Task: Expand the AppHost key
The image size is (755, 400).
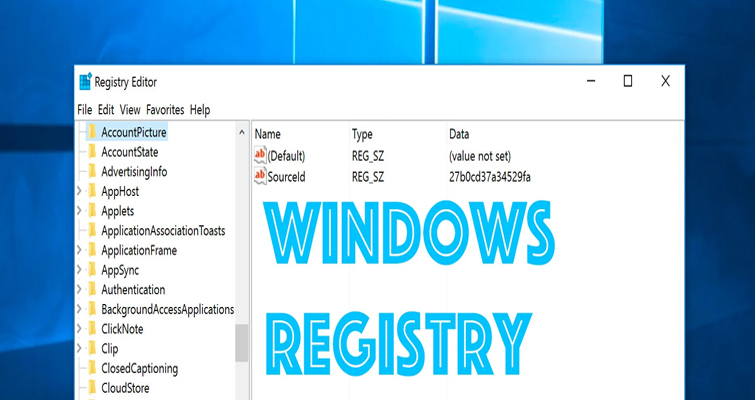Action: coord(79,192)
